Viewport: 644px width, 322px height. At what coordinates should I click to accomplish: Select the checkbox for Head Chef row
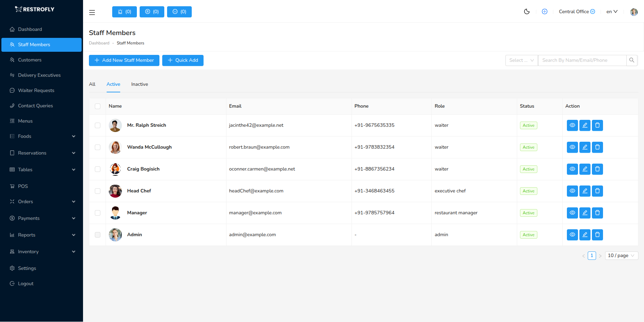click(x=98, y=191)
